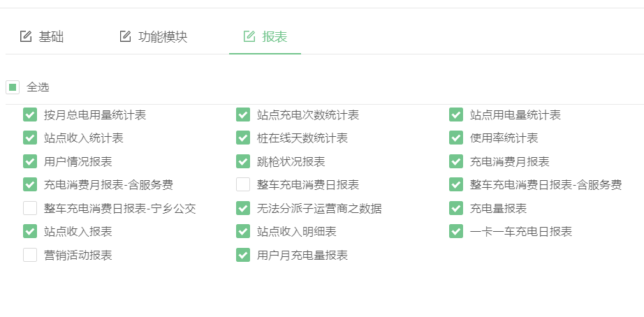This screenshot has width=644, height=317.
Task: Toggle the 全选 select-all checkbox
Action: (13, 87)
